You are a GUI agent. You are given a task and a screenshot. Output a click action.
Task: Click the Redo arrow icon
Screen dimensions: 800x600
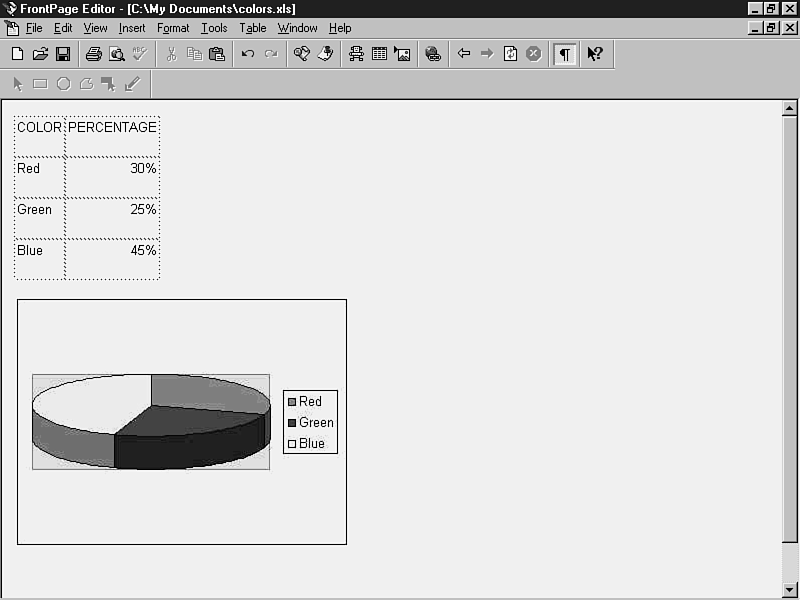271,54
